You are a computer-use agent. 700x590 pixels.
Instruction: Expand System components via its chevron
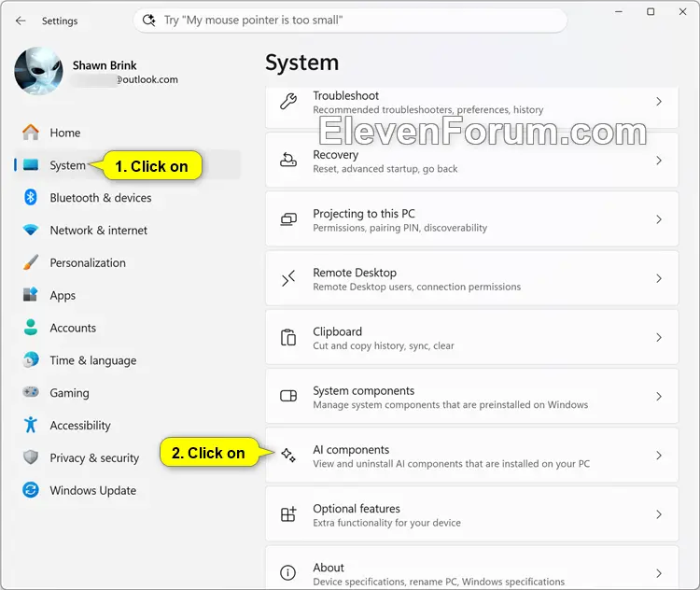pyautogui.click(x=659, y=396)
